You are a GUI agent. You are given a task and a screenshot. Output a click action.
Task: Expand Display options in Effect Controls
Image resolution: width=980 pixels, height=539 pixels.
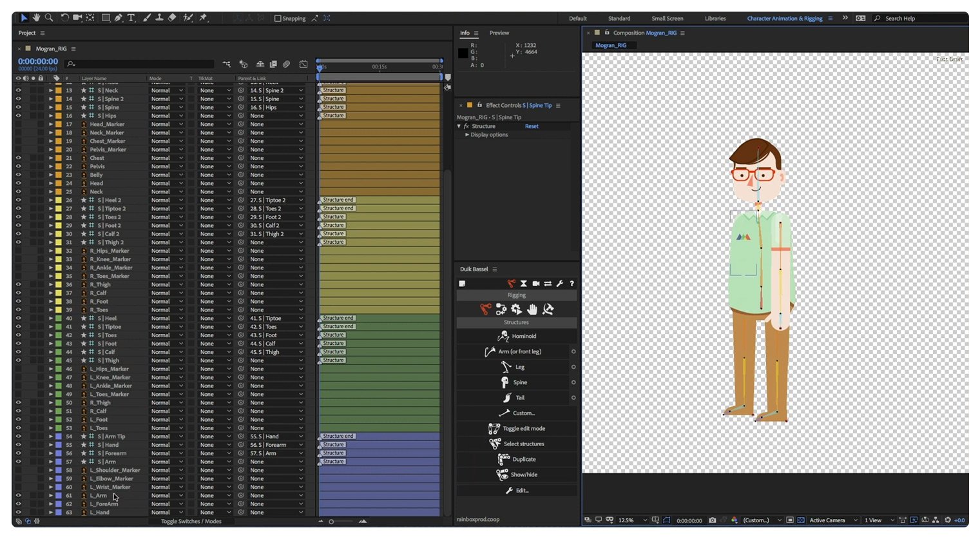tap(468, 135)
